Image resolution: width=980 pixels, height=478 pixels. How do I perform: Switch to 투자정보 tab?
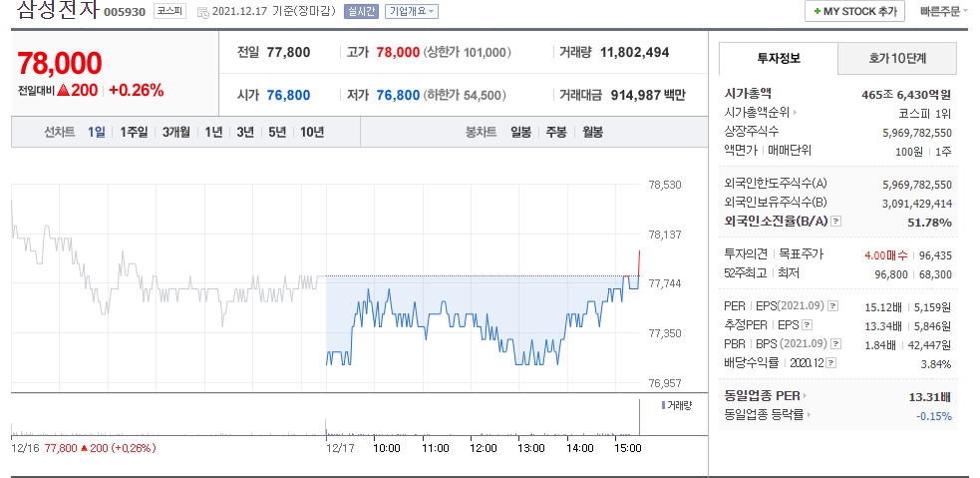click(x=779, y=59)
